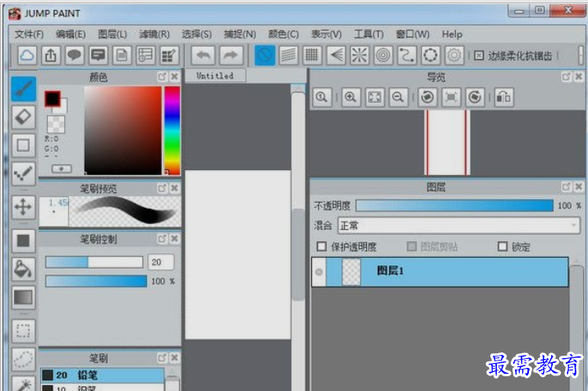Select the Gradient tool
Image resolution: width=588 pixels, height=391 pixels.
point(24,297)
